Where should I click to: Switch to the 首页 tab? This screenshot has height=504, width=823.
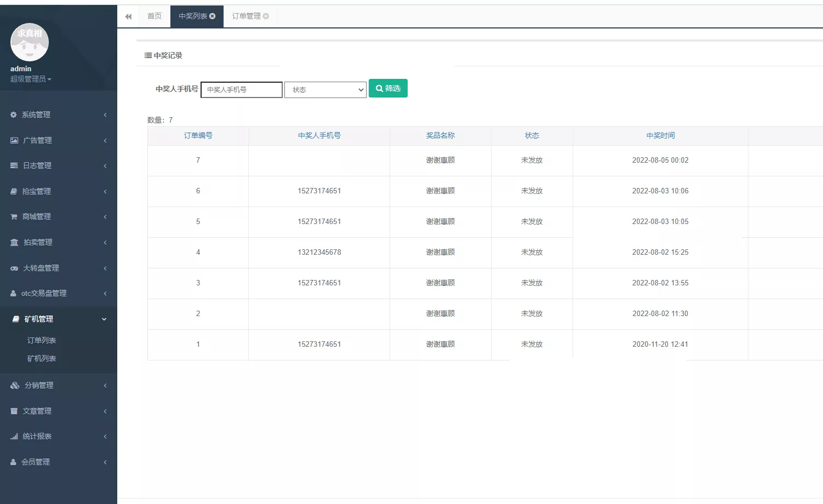click(x=155, y=16)
